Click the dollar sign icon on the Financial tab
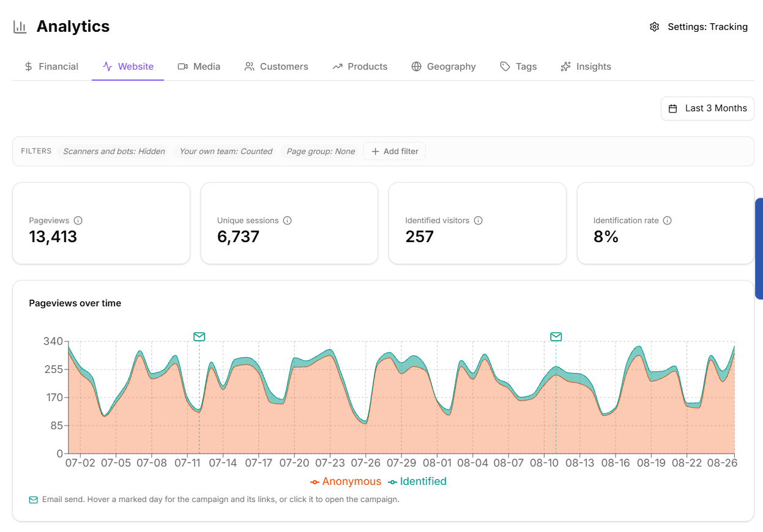763x532 pixels. (x=29, y=67)
